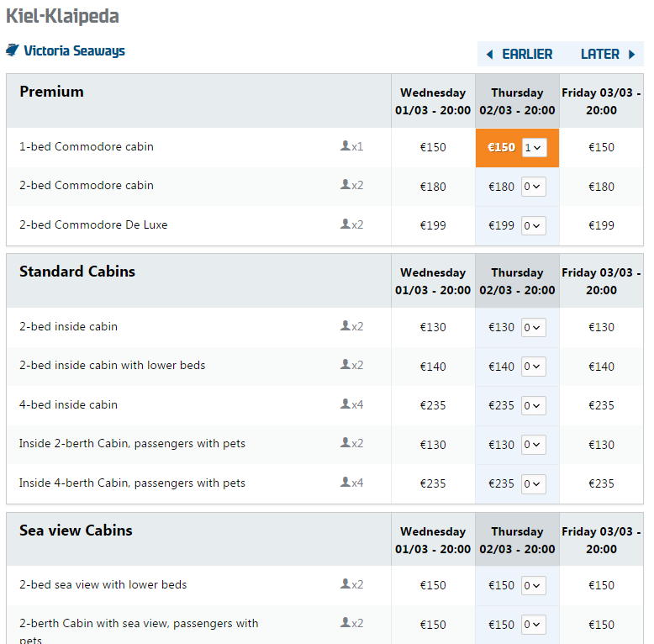
Task: Click person icon for Inside 4-berth pets cabin
Action: tap(345, 483)
